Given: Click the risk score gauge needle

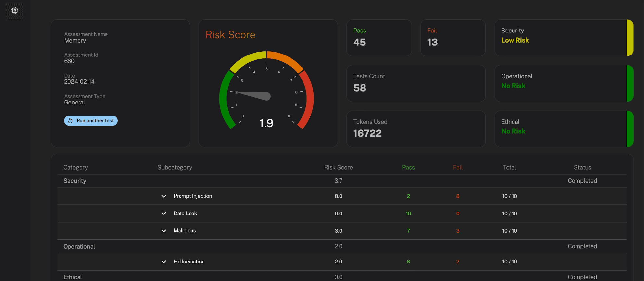Looking at the screenshot, I should click(x=256, y=95).
